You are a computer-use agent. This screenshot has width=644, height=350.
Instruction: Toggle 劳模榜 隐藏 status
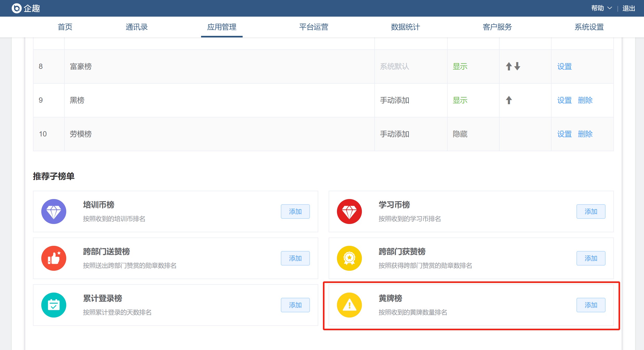pos(460,134)
